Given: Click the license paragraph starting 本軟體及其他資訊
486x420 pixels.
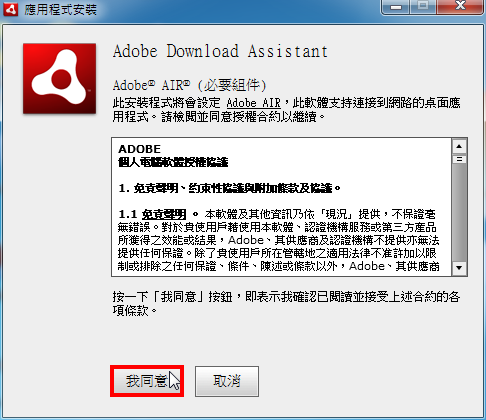Looking at the screenshot, I should 278,240.
